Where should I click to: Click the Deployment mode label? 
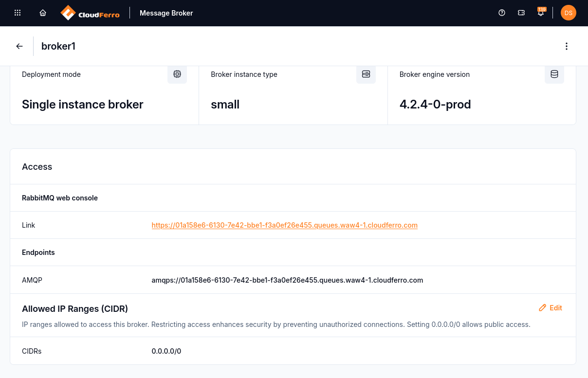coord(51,74)
